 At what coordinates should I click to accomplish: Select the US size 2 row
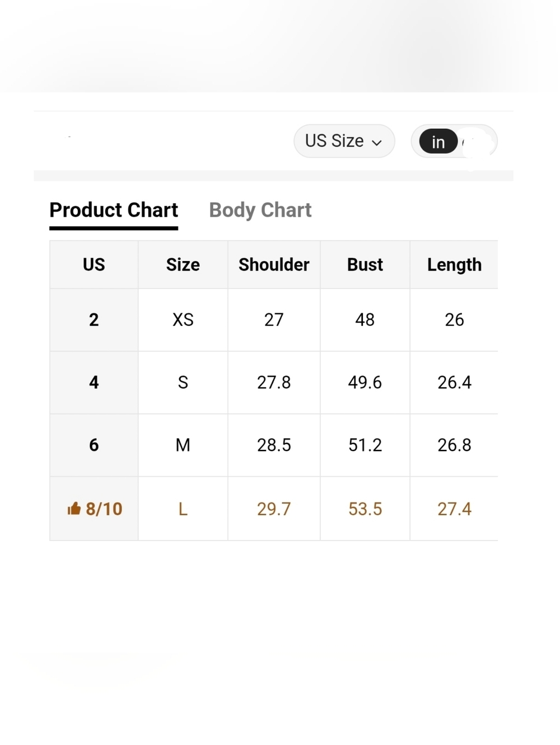[x=274, y=320]
